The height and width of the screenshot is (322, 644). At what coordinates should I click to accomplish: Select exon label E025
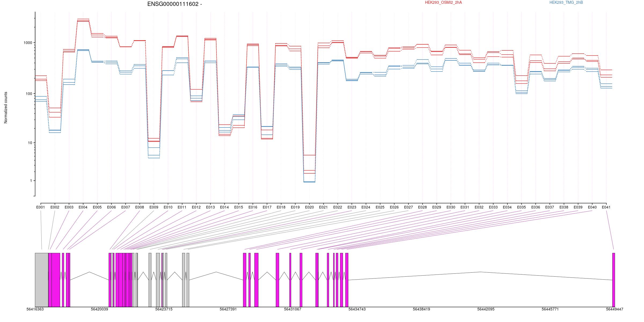[380, 207]
